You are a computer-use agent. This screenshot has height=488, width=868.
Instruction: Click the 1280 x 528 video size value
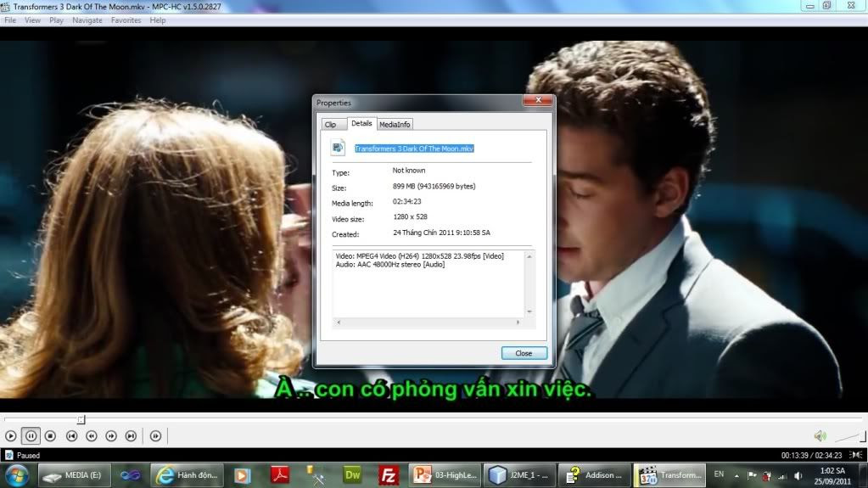pyautogui.click(x=410, y=216)
